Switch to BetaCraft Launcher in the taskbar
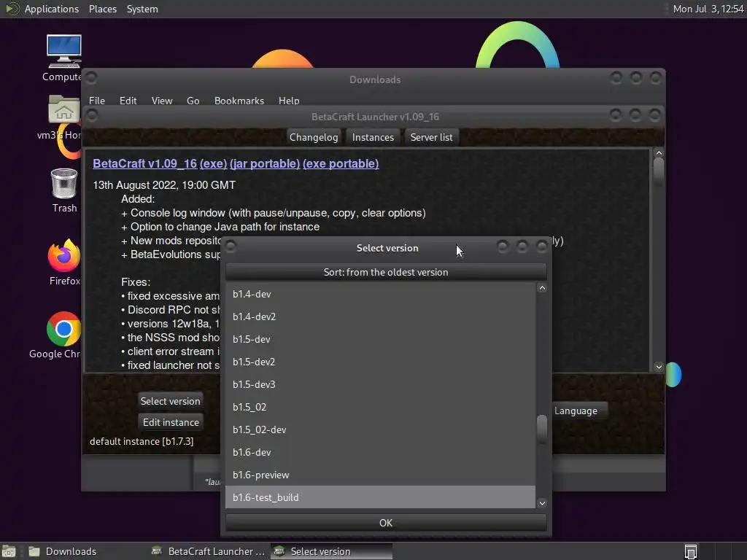Viewport: 747px width, 560px height. [209, 551]
